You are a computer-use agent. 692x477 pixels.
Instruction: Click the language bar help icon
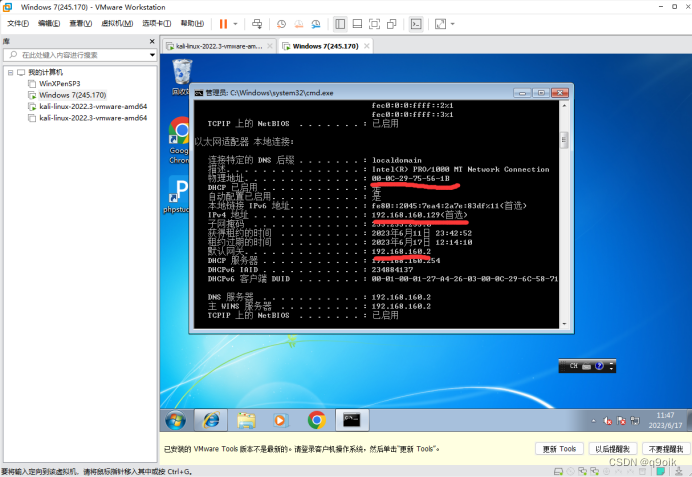pos(599,366)
